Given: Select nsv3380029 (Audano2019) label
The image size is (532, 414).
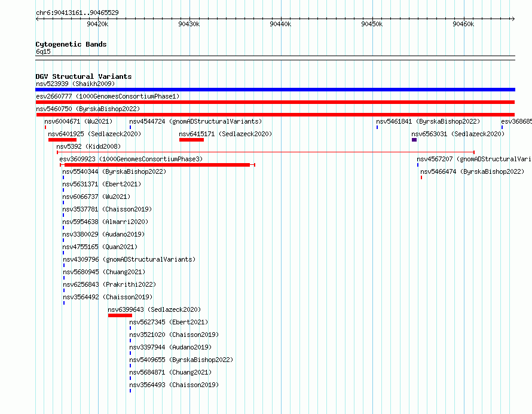Looking at the screenshot, I should (103, 234).
